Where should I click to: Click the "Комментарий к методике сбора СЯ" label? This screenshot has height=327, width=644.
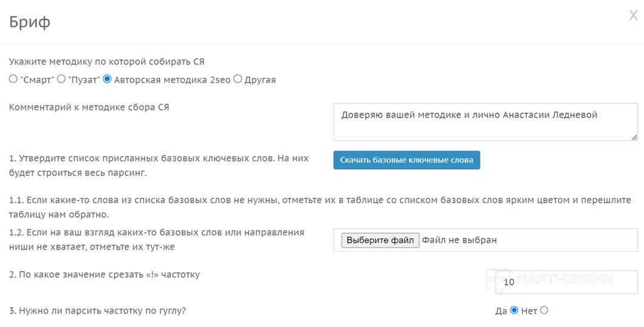[x=89, y=107]
